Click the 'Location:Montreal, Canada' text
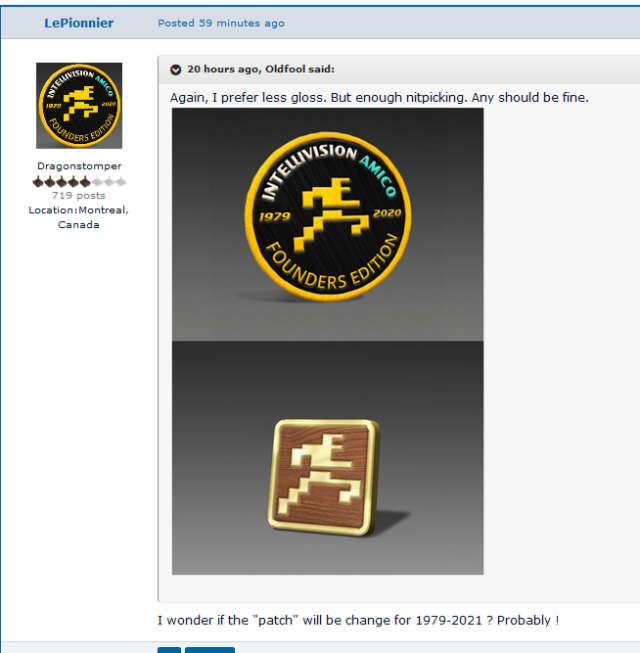Image resolution: width=640 pixels, height=653 pixels. pyautogui.click(x=79, y=217)
